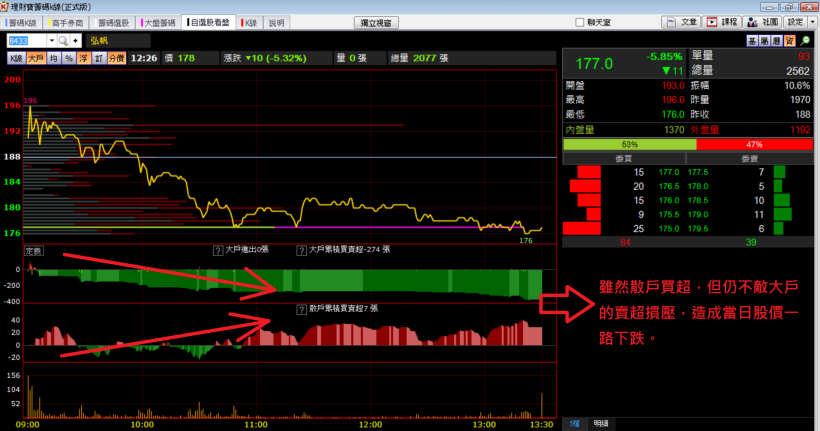Switch to the 大盤籌碼 tab
The width and height of the screenshot is (820, 431).
(x=158, y=23)
